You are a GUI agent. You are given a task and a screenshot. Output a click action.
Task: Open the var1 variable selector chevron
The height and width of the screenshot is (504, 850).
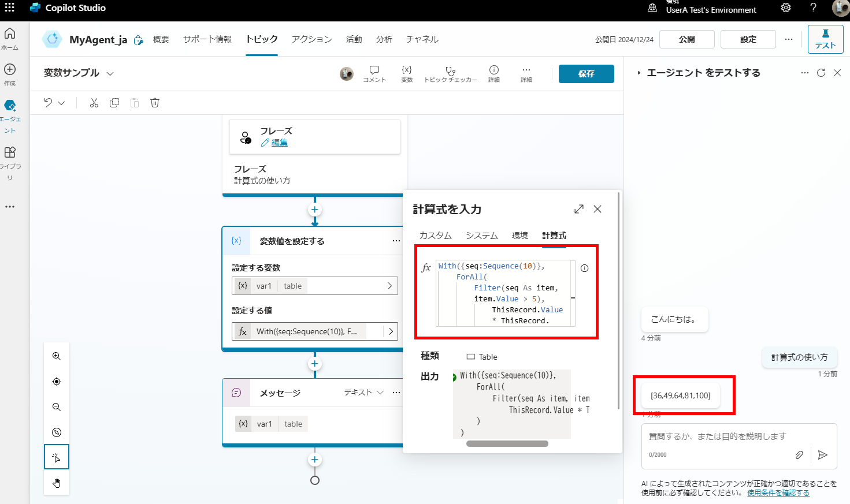389,286
